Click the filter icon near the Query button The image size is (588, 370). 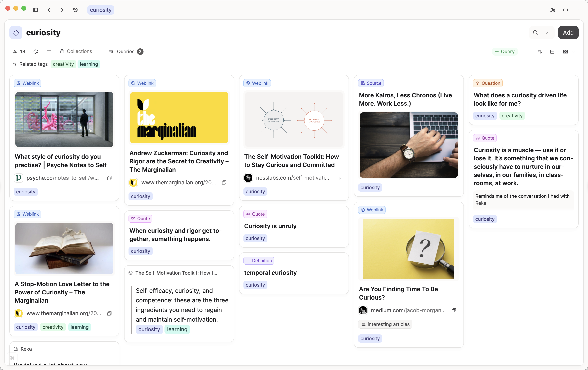[527, 52]
